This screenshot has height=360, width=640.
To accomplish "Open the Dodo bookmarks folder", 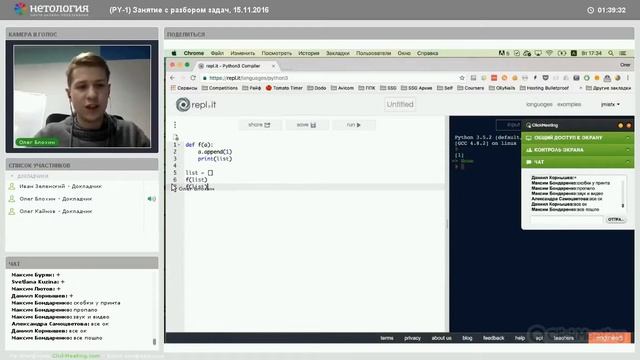I will tap(317, 88).
